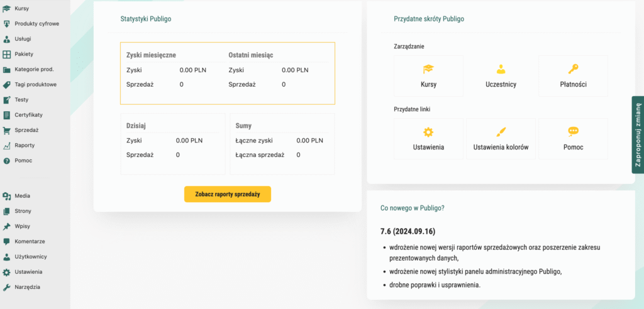Click the Przydatne linki section label
This screenshot has width=644, height=309.
click(412, 109)
